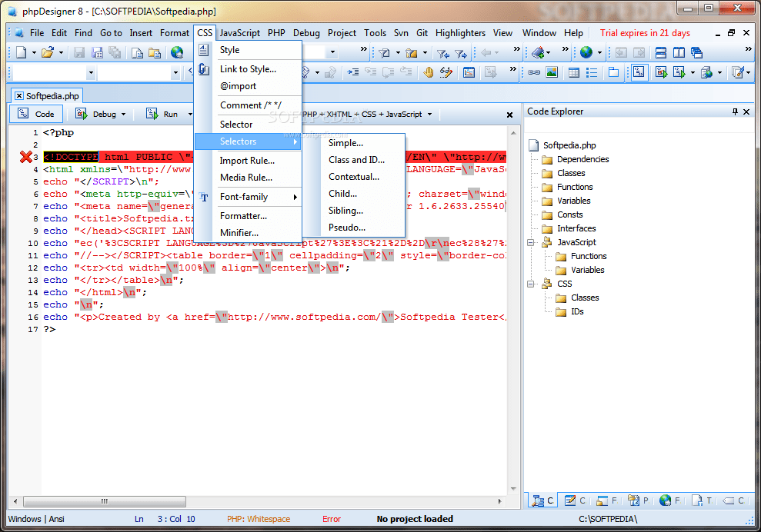Select Minifier... menu entry

(248, 233)
